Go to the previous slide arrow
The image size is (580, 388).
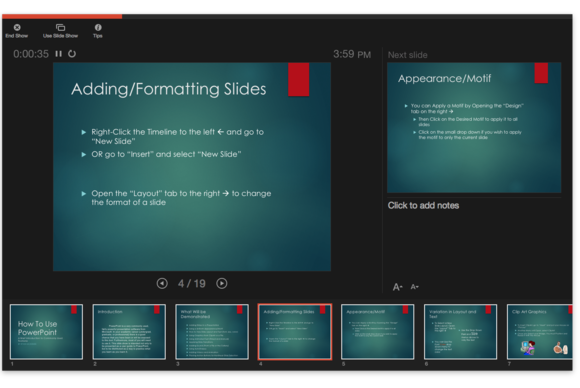[162, 283]
